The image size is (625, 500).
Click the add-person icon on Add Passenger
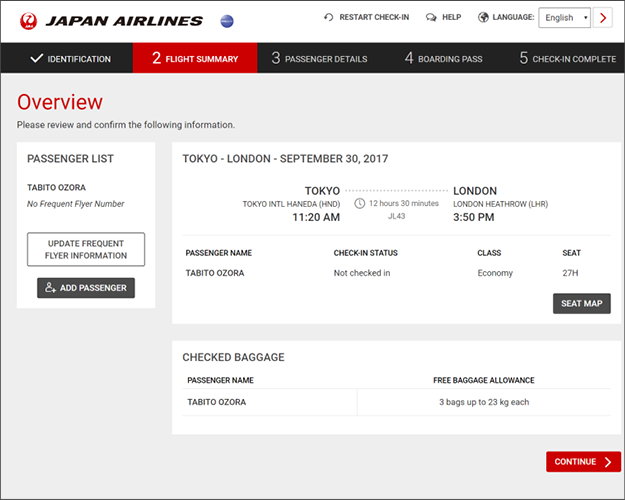51,288
